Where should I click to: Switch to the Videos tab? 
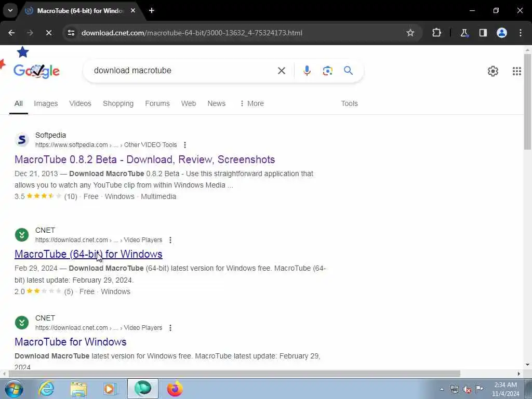coord(81,103)
